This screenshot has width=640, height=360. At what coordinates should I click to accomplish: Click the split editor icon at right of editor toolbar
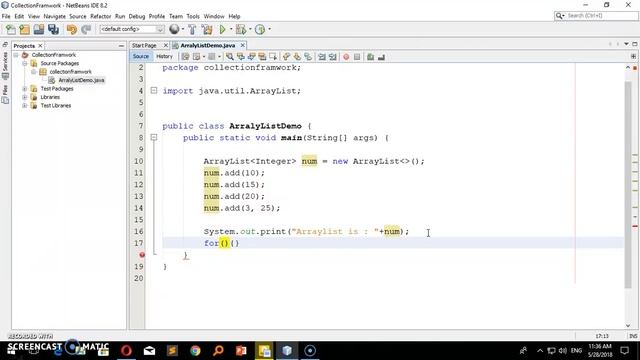click(633, 56)
